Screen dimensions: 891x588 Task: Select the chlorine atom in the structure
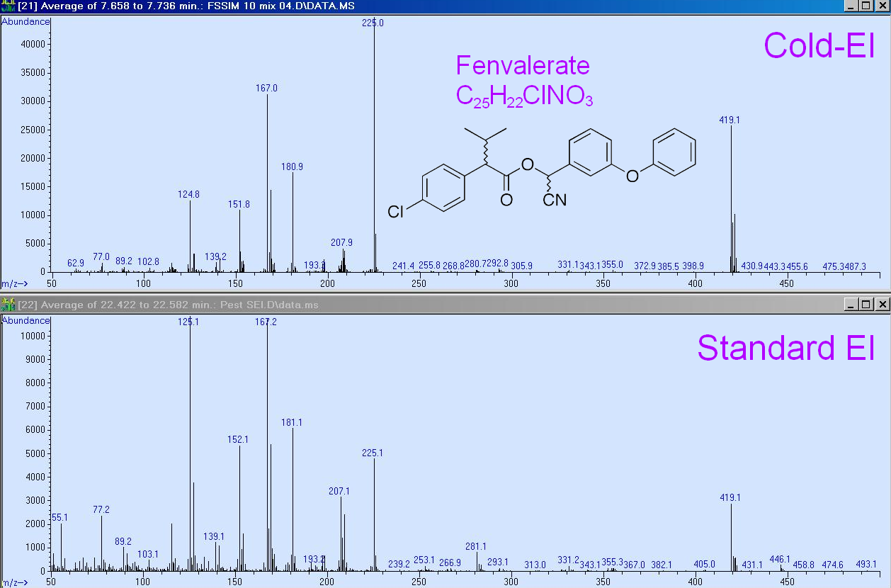click(x=394, y=211)
